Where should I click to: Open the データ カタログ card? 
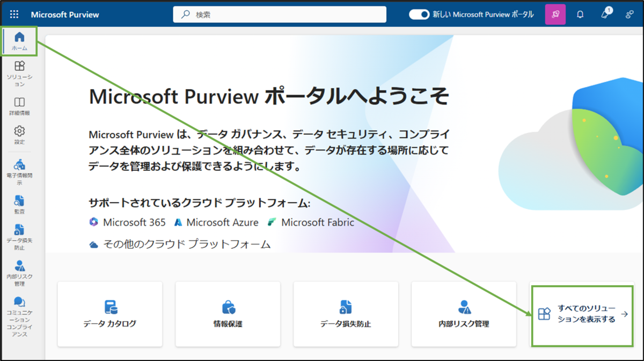[x=110, y=314]
